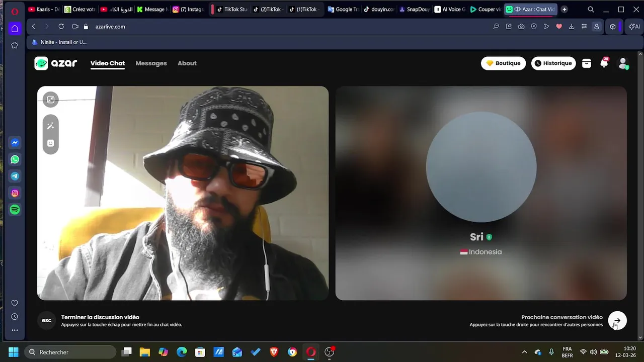This screenshot has width=644, height=362.
Task: Open the Opera AI assistant
Action: 634,27
